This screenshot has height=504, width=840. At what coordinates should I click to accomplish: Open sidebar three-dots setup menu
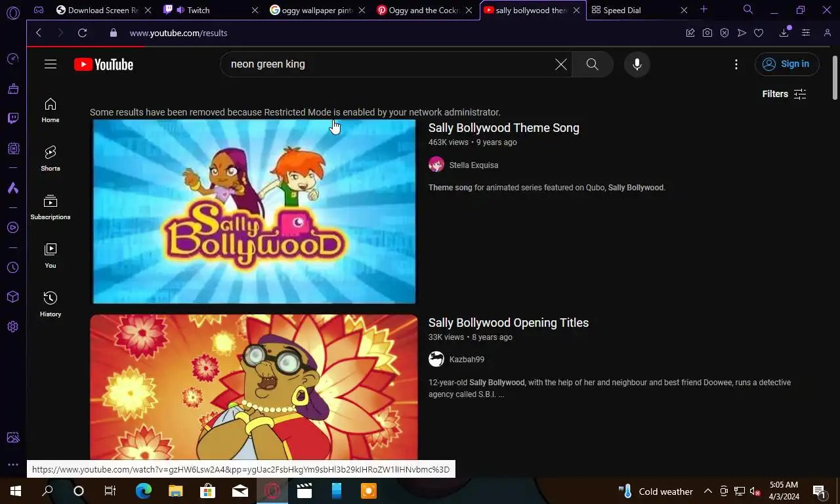[x=13, y=465]
